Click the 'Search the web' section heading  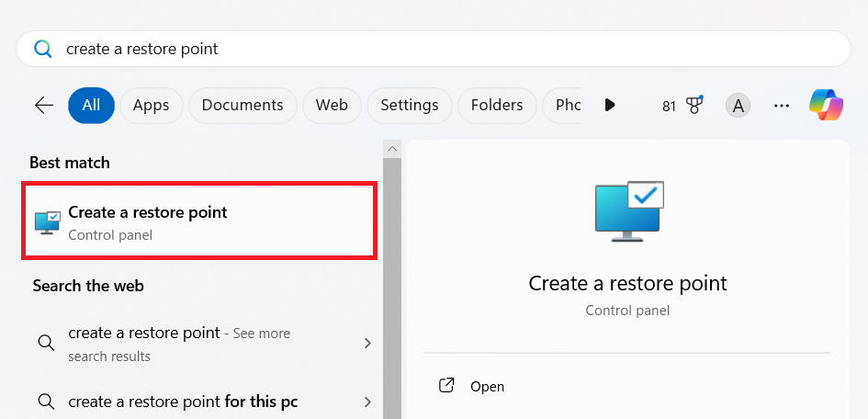[x=88, y=286]
